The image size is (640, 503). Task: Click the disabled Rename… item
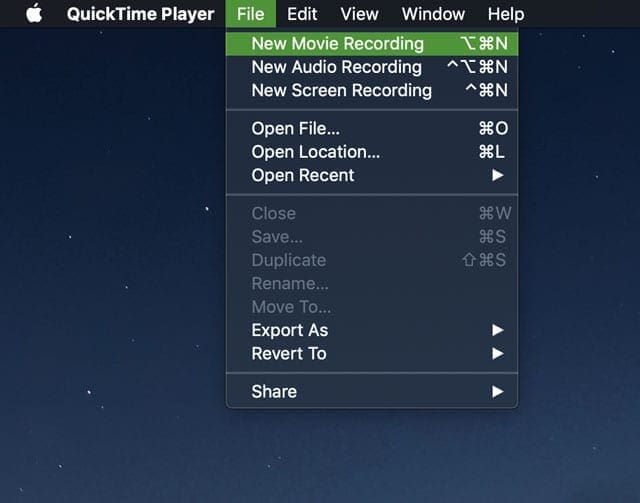point(372,283)
